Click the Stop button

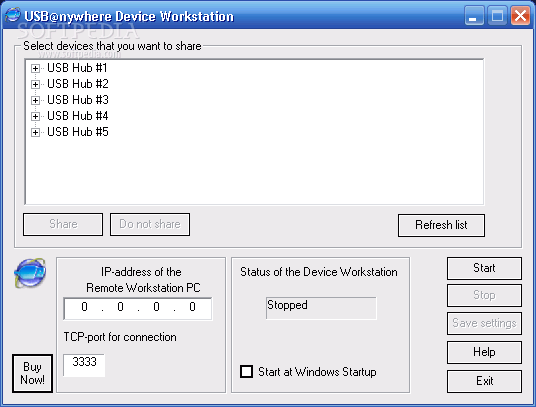pos(484,295)
